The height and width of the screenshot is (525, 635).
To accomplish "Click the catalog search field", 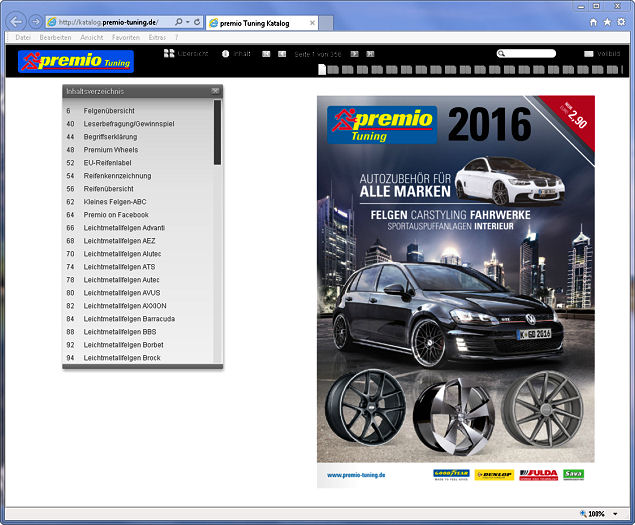I will [x=526, y=53].
